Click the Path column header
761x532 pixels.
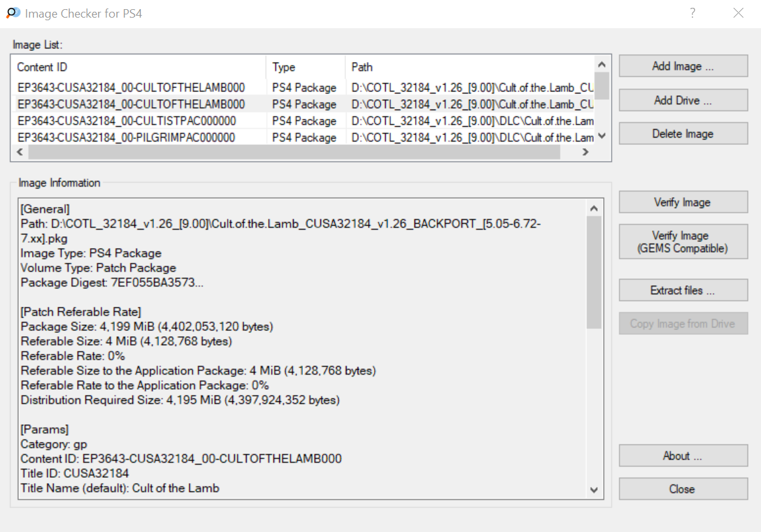click(x=469, y=67)
